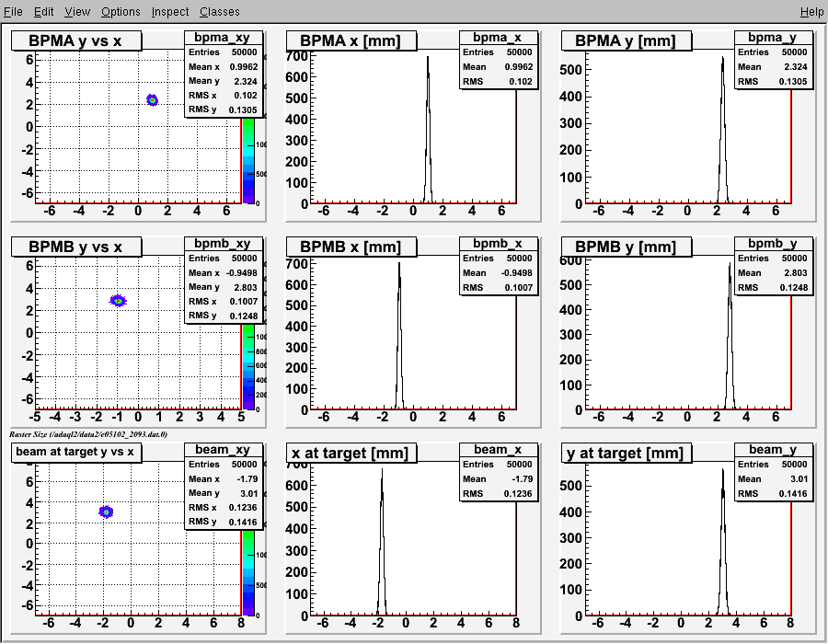Viewport: 828px width, 644px height.
Task: Open the View menu
Action: pos(77,12)
